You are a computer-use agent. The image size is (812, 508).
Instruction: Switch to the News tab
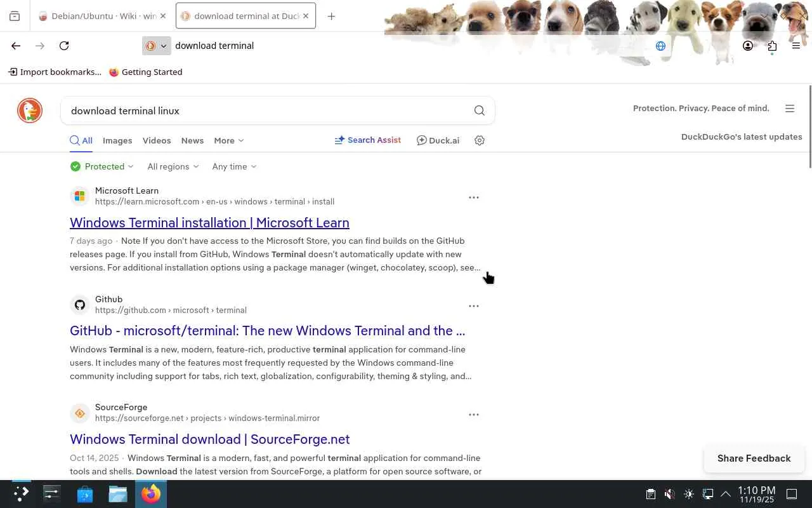point(192,140)
